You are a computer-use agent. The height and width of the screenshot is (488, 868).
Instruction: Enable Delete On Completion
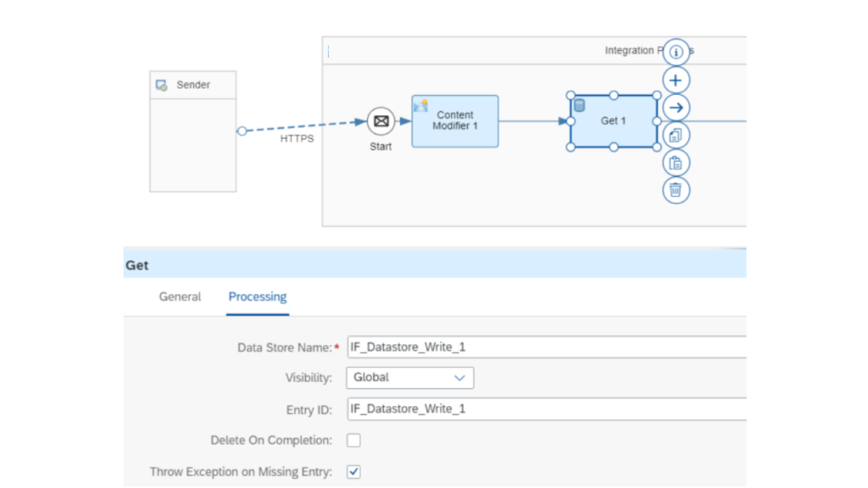353,440
